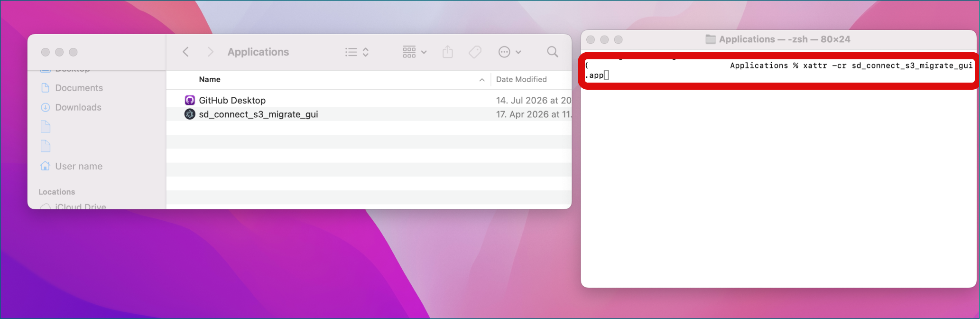Viewport: 980px width, 319px height.
Task: Click the Terminal title Applications — -zsh — 80×24
Action: [785, 39]
